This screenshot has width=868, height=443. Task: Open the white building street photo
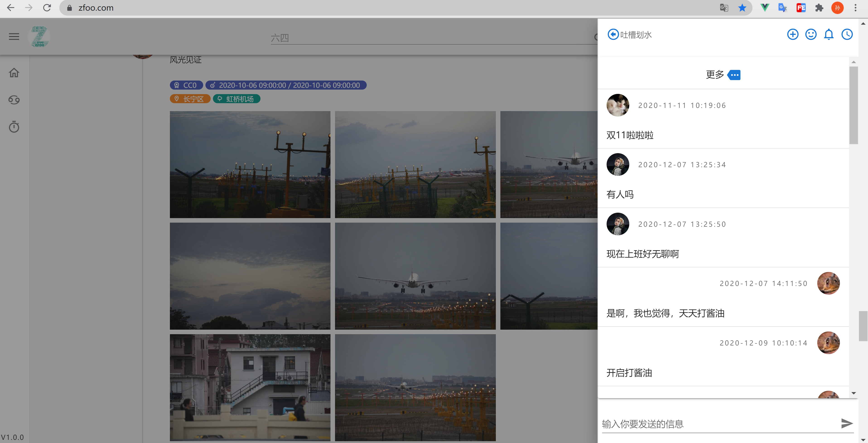pos(250,387)
